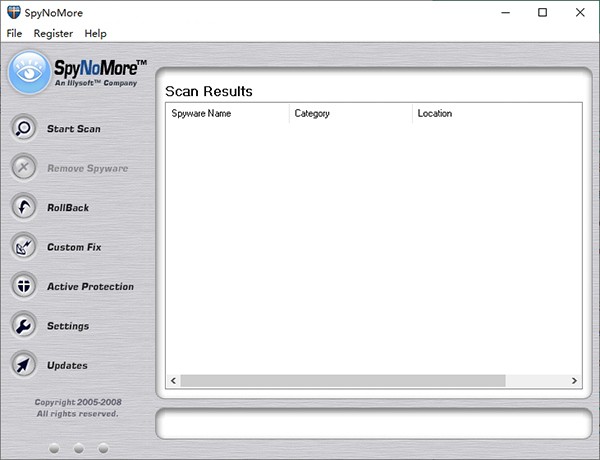600x460 pixels.
Task: Click the Scan Results heading
Action: point(209,91)
